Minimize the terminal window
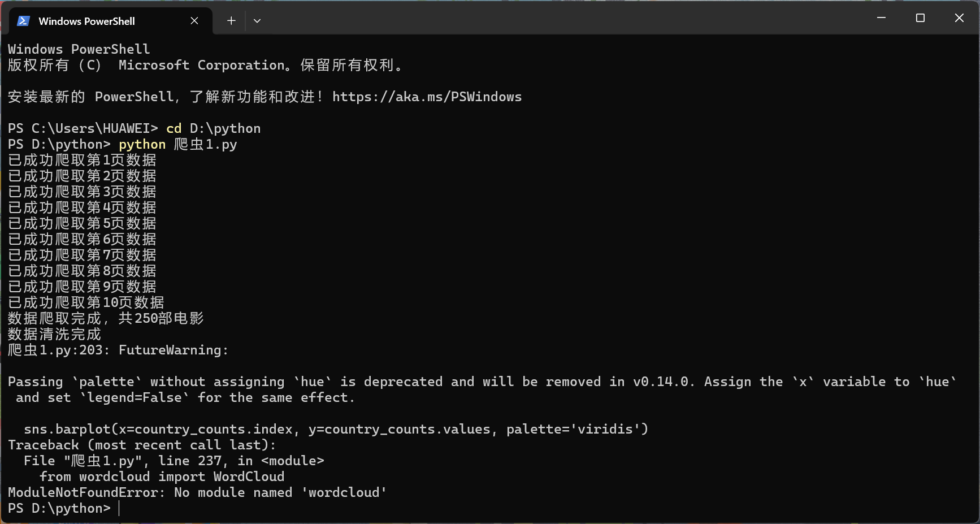Viewport: 980px width, 524px height. pos(881,18)
